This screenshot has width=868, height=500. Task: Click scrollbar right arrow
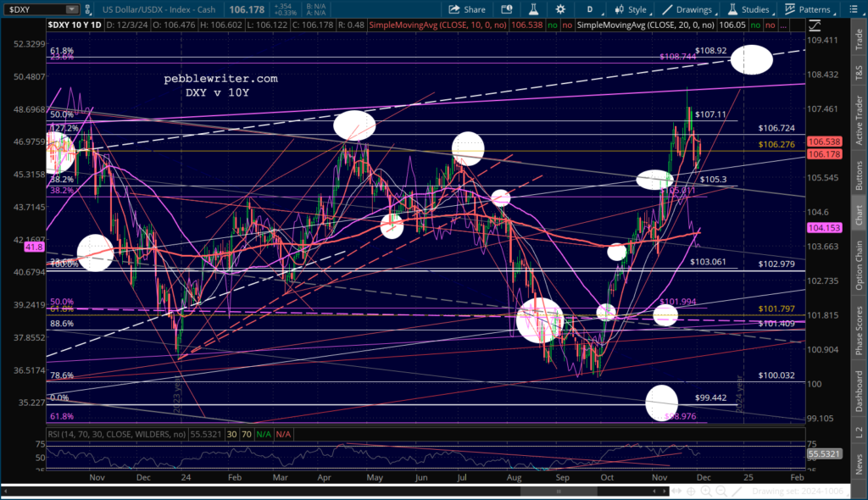click(664, 492)
